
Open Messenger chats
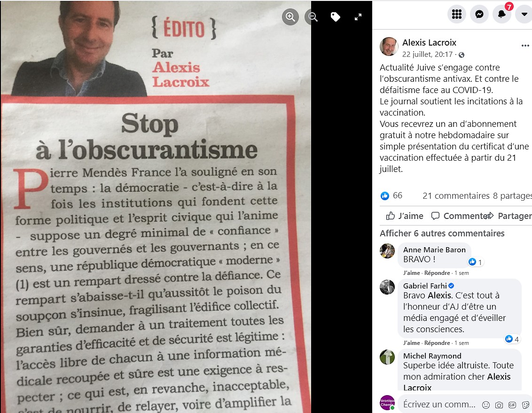[479, 14]
